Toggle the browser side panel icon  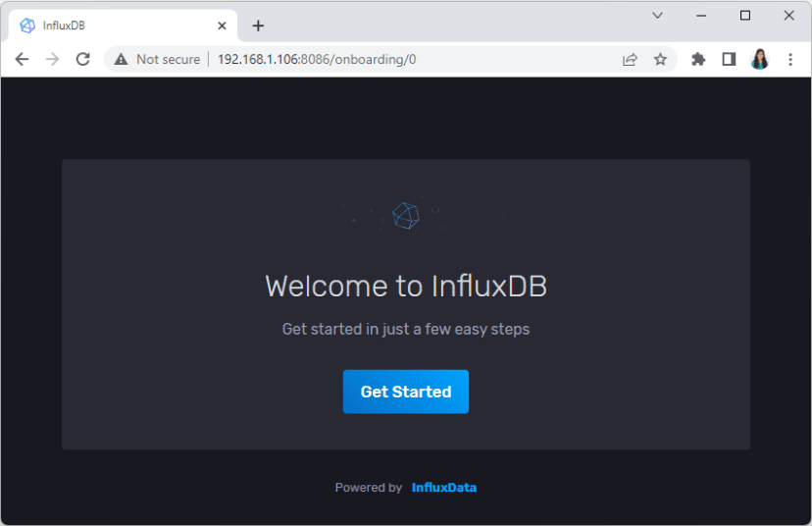pyautogui.click(x=729, y=59)
